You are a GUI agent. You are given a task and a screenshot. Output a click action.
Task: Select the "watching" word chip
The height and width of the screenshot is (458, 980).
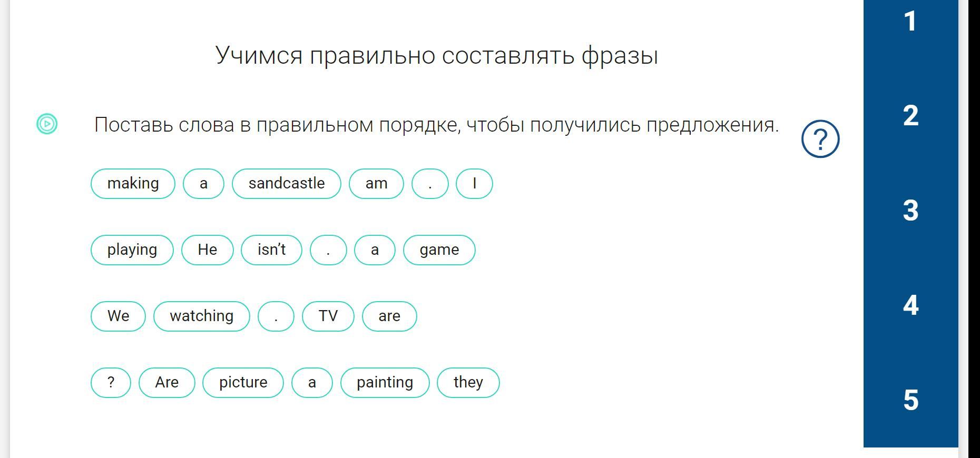[x=201, y=316]
